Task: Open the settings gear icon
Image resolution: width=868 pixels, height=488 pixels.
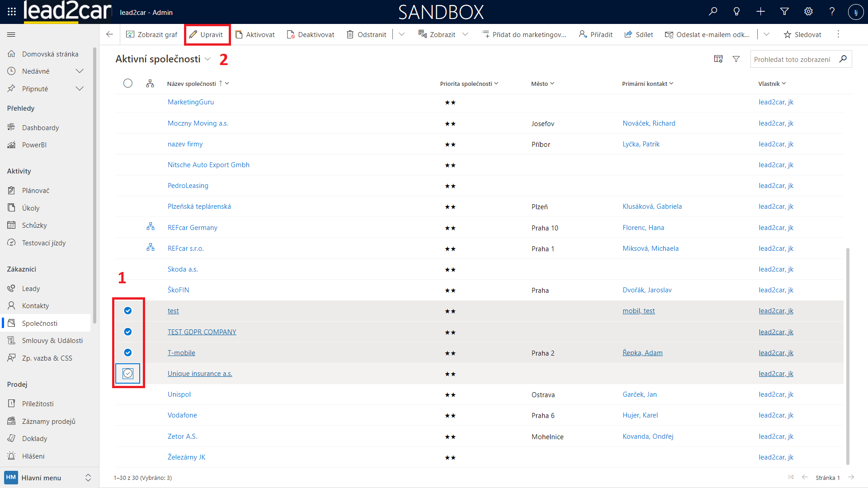Action: (808, 12)
